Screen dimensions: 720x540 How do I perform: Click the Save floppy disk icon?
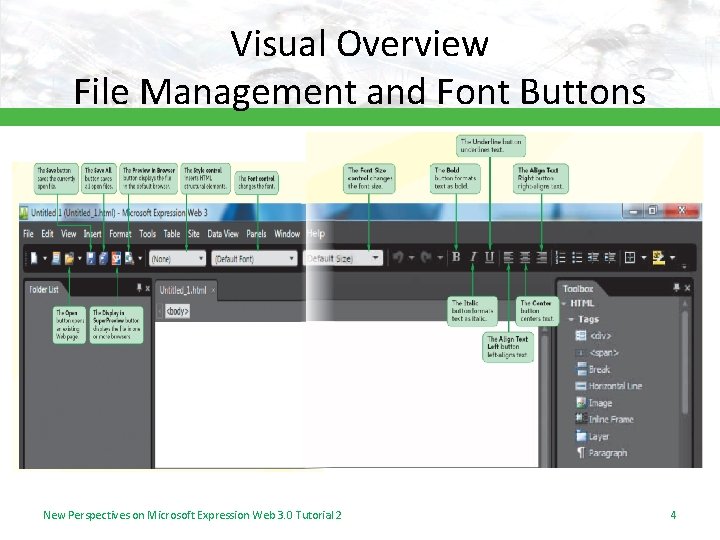[91, 259]
